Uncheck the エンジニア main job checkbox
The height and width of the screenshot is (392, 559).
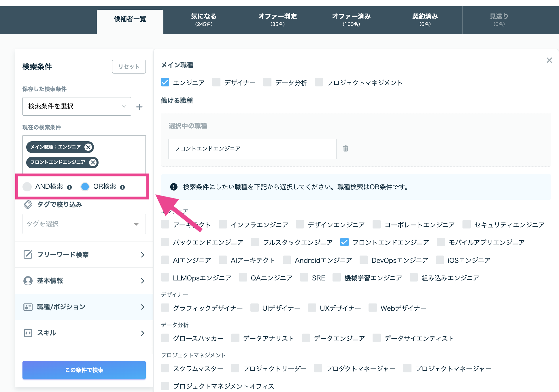[x=165, y=82]
